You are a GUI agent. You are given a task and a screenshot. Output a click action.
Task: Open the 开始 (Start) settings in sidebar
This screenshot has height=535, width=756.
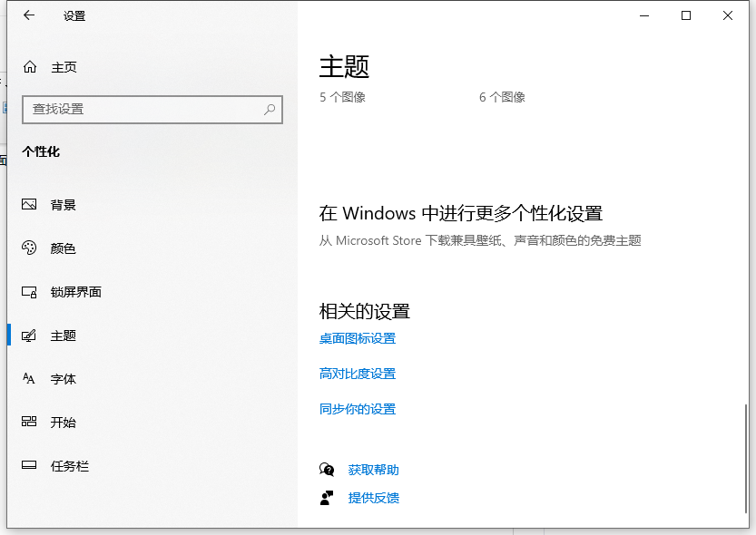coord(64,423)
